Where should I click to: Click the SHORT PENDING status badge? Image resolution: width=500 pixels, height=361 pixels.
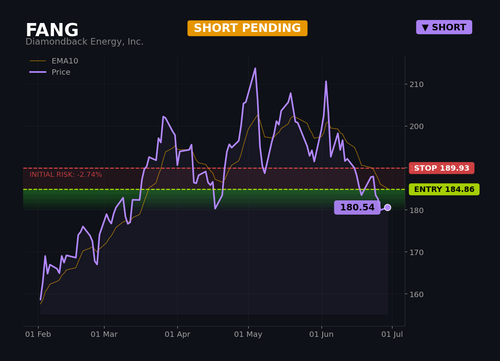(247, 28)
